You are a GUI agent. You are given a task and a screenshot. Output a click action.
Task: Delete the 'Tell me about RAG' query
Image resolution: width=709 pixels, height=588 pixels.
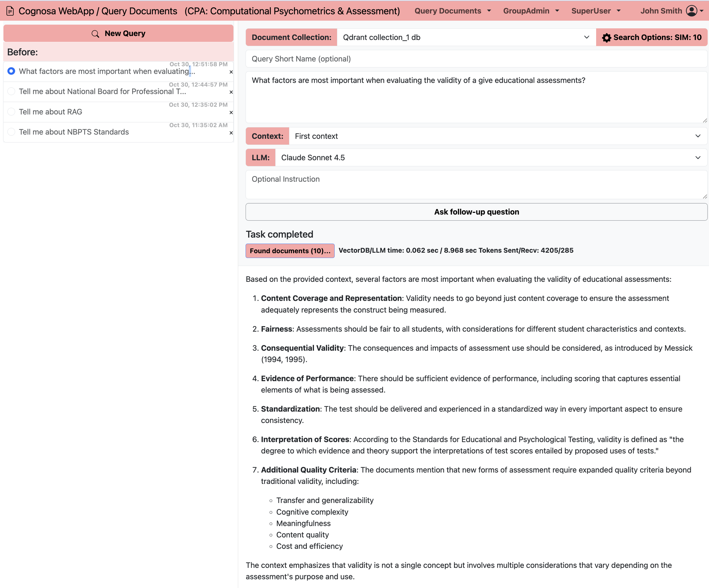[231, 112]
